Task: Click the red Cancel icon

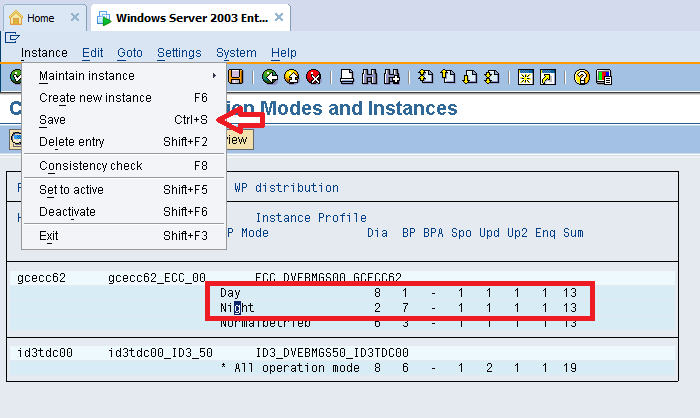Action: tap(314, 77)
